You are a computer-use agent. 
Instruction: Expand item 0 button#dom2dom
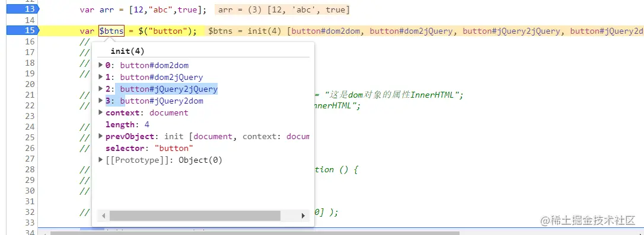click(x=101, y=65)
